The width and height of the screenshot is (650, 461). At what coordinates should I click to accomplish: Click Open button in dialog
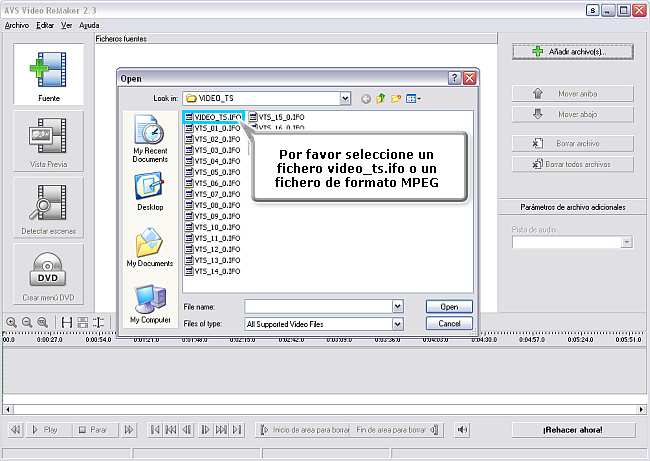tap(449, 307)
